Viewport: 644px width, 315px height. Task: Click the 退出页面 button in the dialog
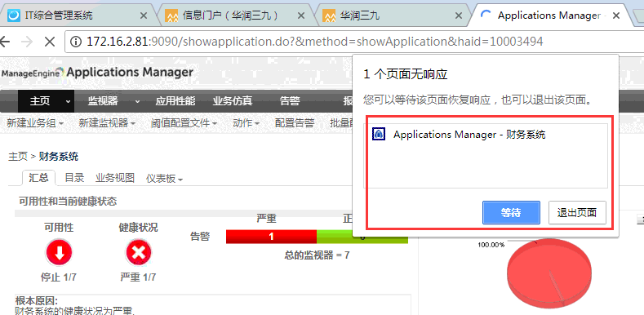577,213
